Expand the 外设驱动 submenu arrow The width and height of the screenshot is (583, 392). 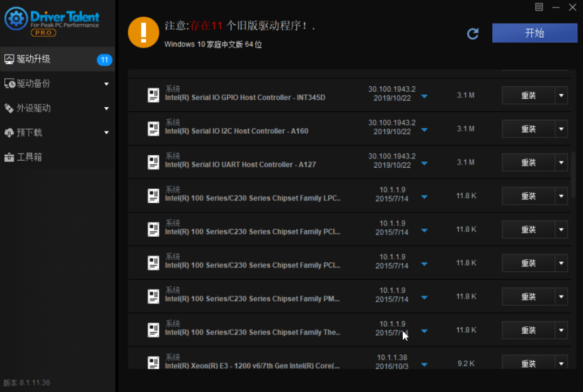pos(106,108)
